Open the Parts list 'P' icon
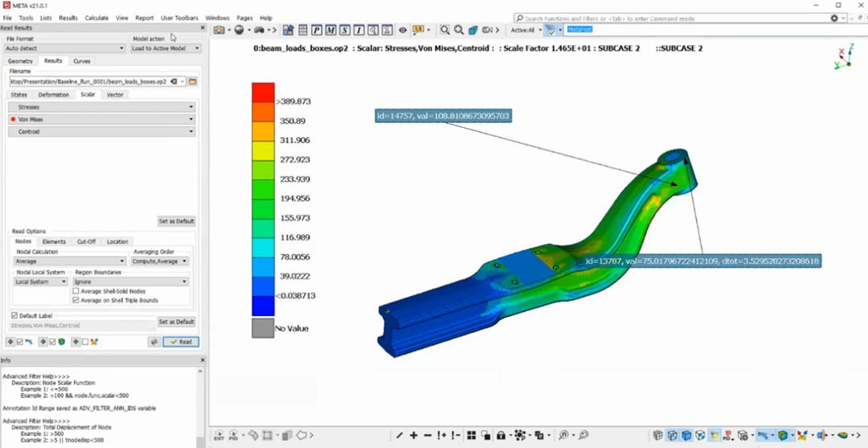This screenshot has width=868, height=448. tap(317, 30)
